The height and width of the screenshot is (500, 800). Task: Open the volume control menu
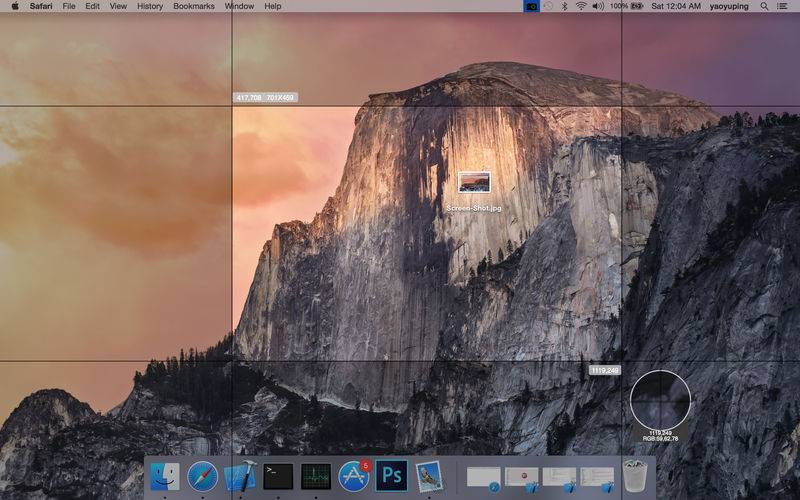point(598,6)
